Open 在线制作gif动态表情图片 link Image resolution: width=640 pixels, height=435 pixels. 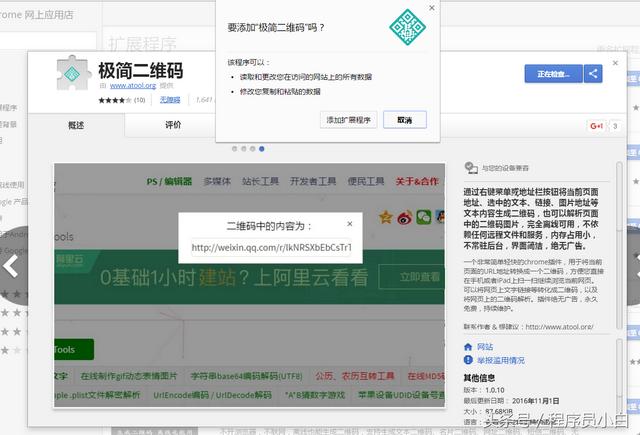point(129,376)
